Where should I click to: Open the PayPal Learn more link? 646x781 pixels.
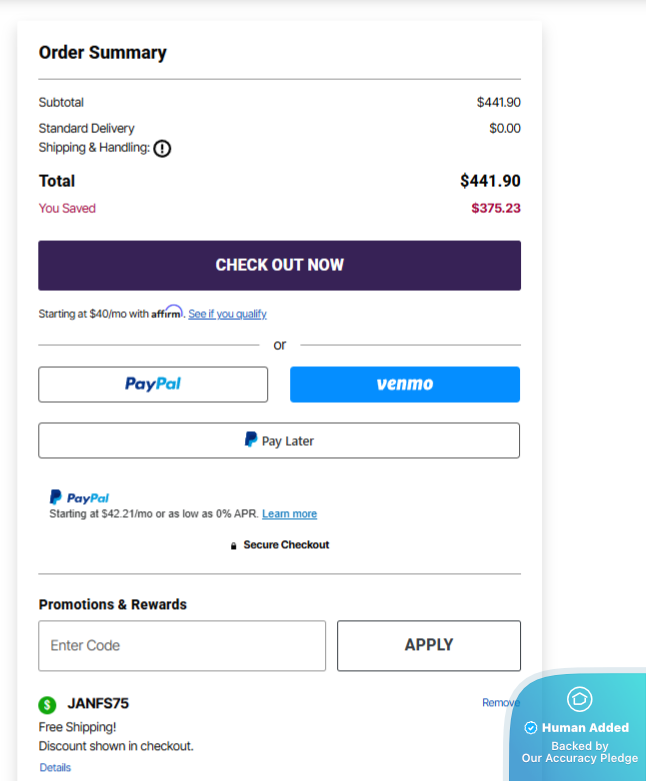click(x=289, y=514)
